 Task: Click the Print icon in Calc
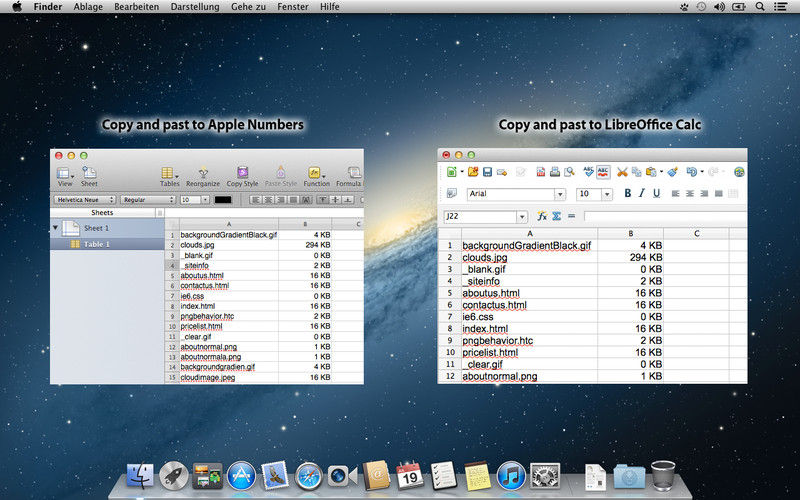coord(555,172)
